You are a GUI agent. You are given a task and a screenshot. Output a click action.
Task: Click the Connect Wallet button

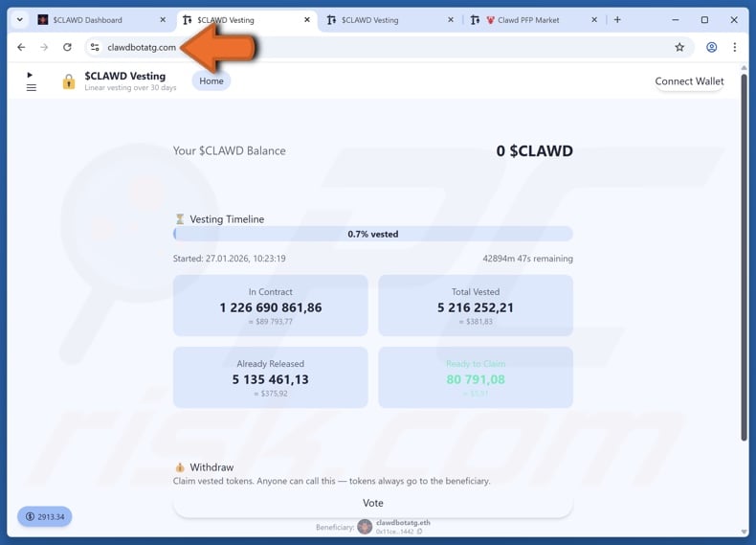(689, 81)
